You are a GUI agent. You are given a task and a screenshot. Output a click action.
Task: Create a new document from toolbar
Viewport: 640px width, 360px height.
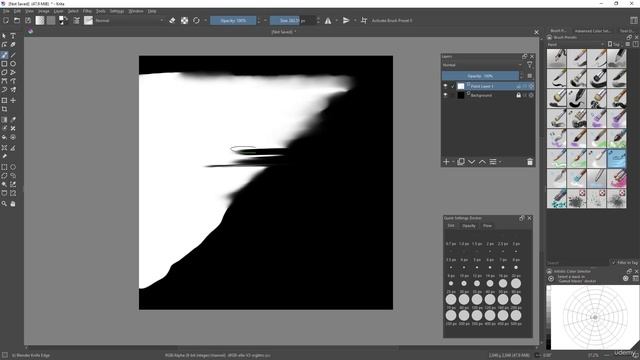click(6, 20)
